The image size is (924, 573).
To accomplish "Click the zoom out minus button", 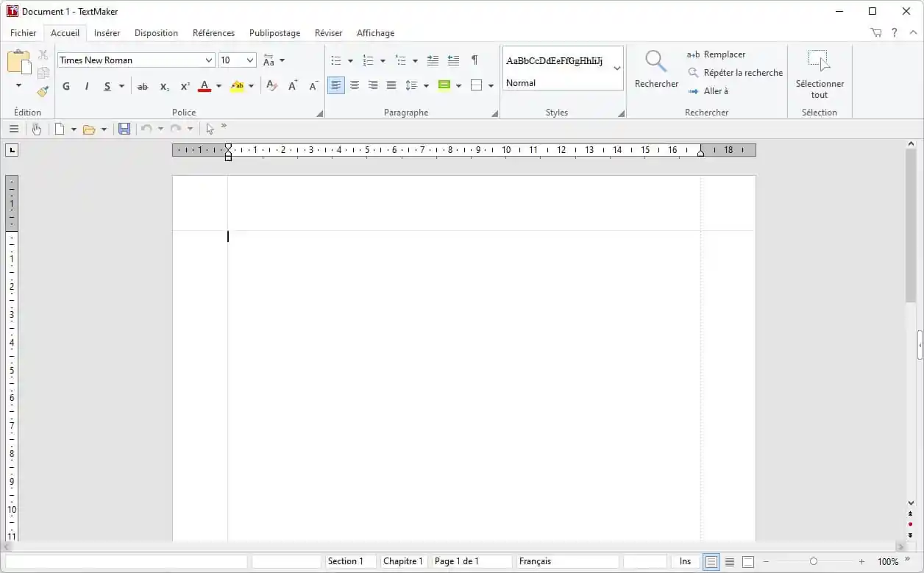I will coord(766,562).
